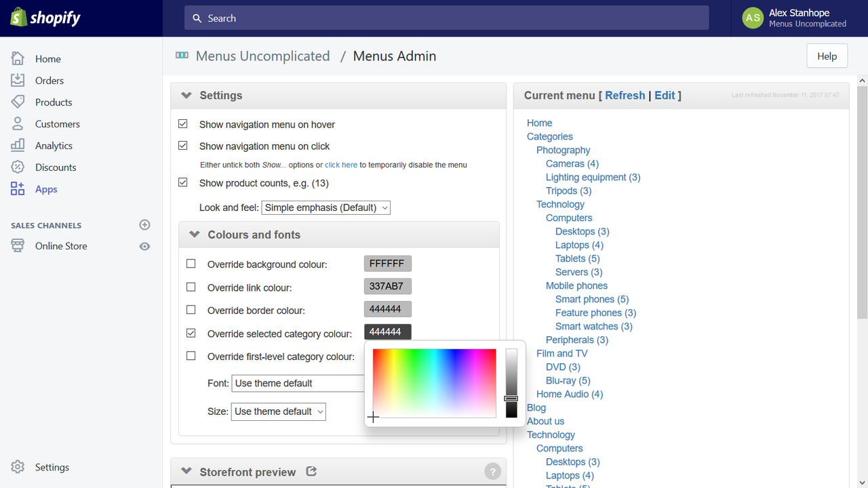868x488 pixels.
Task: Open Discounts in the sidebar
Action: [56, 167]
